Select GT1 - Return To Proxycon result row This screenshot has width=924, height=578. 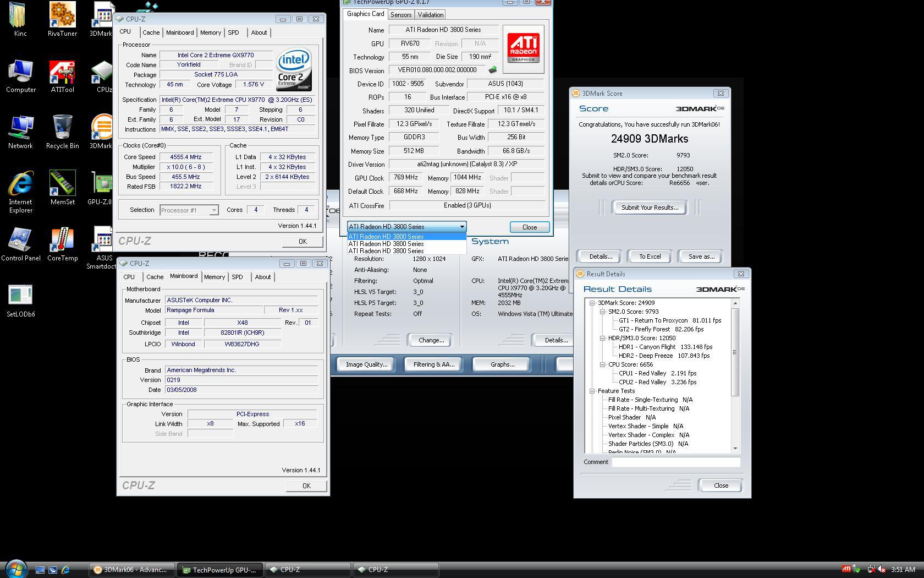(670, 320)
